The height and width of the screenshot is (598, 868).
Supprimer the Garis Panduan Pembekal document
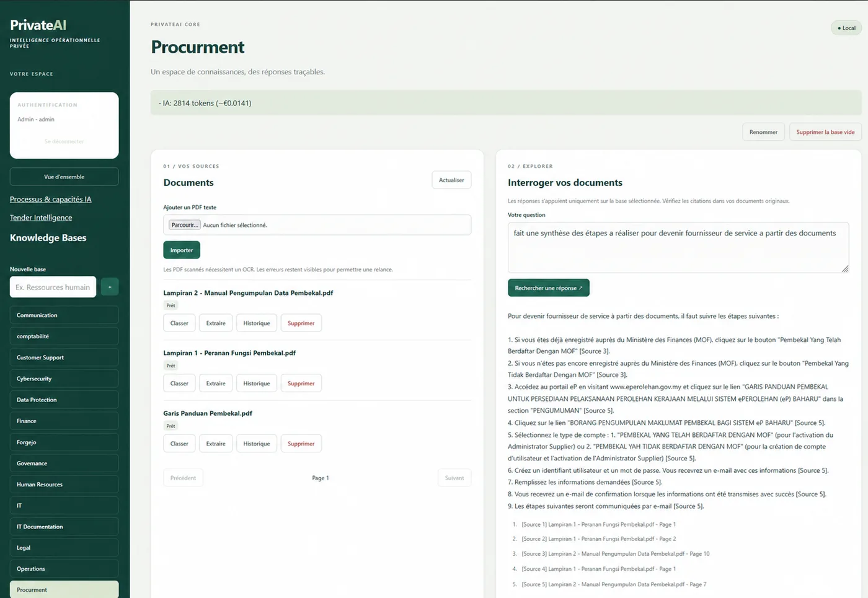tap(301, 443)
